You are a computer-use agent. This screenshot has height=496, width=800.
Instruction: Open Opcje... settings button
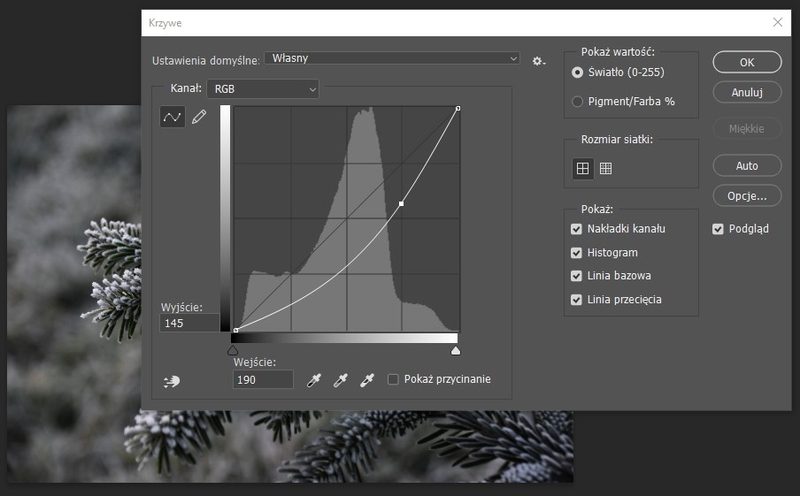(747, 196)
